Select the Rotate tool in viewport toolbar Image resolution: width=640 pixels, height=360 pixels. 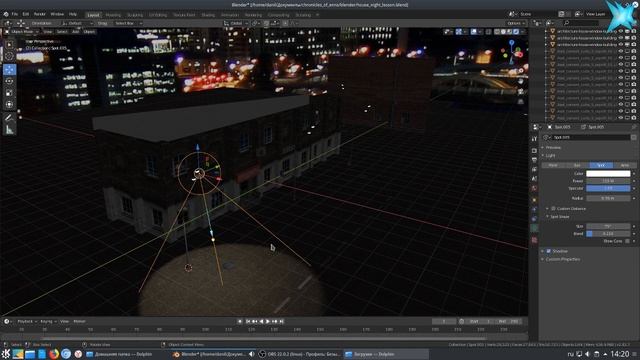[x=9, y=81]
